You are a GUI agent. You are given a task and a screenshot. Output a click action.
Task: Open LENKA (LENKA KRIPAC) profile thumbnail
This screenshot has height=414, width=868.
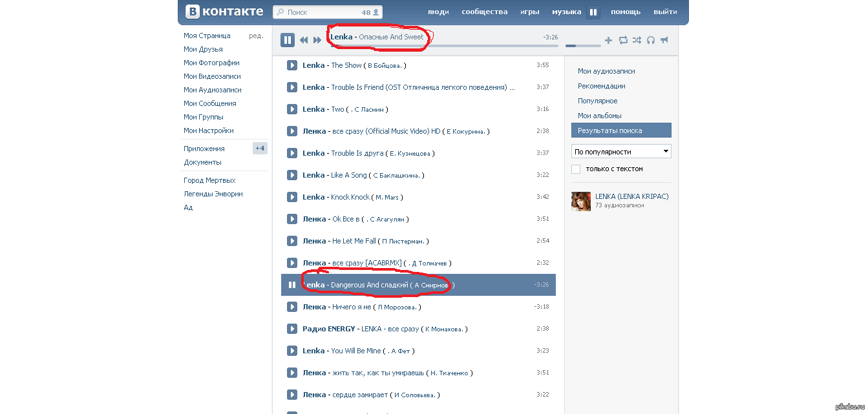click(x=580, y=201)
